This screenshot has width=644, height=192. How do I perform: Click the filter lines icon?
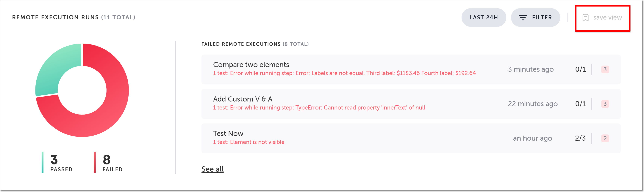pos(523,18)
